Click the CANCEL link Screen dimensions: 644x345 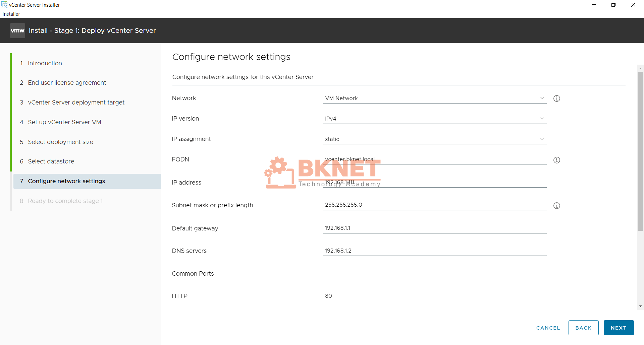pyautogui.click(x=548, y=328)
